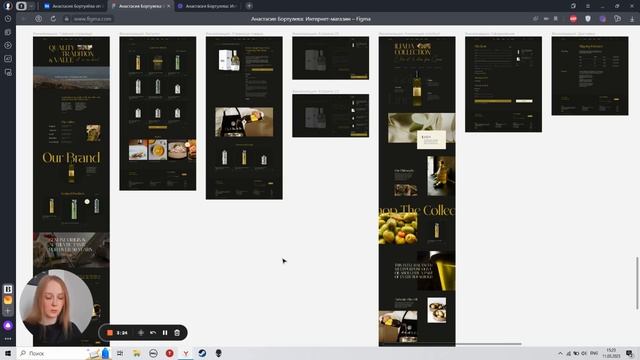Screen dimensions: 640x360
Task: Open the media player sidebar icon
Action: pos(8,45)
